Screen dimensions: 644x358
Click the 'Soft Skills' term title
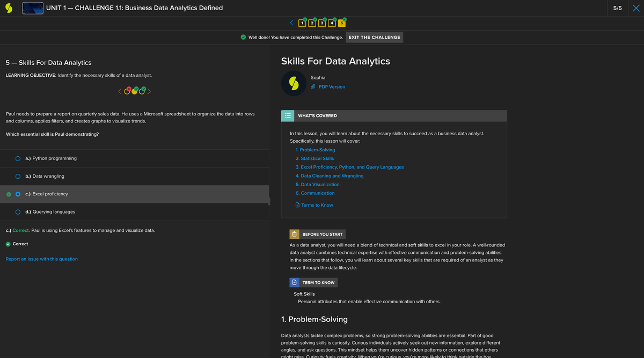pyautogui.click(x=304, y=294)
